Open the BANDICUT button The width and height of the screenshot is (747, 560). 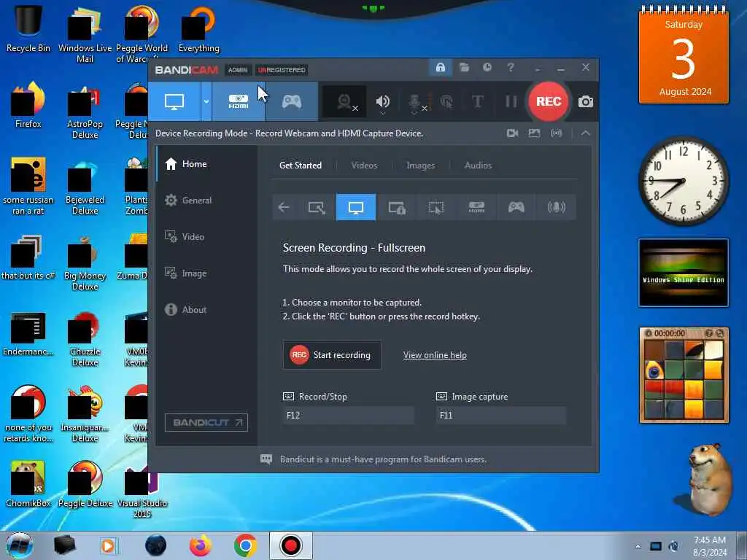coord(206,422)
